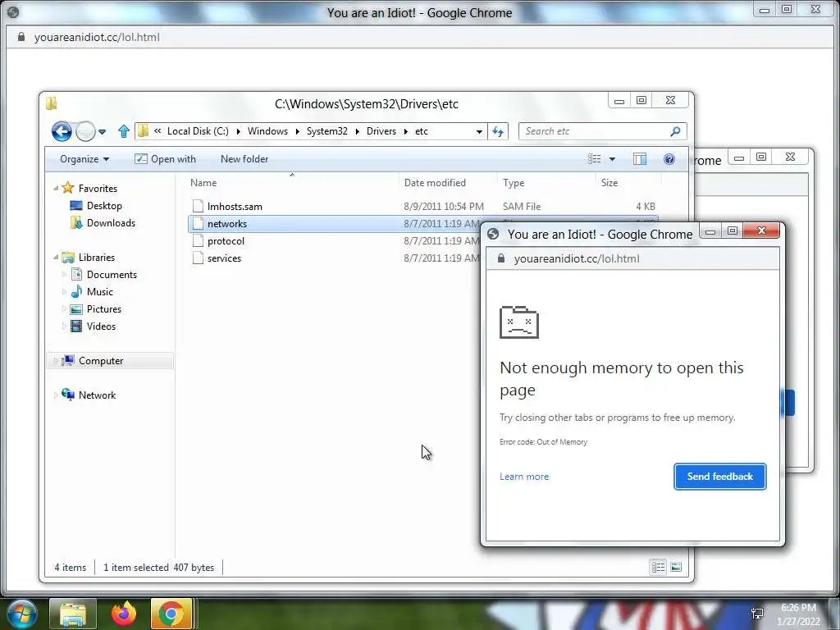Image resolution: width=840 pixels, height=630 pixels.
Task: Expand the Network node
Action: pos(56,395)
